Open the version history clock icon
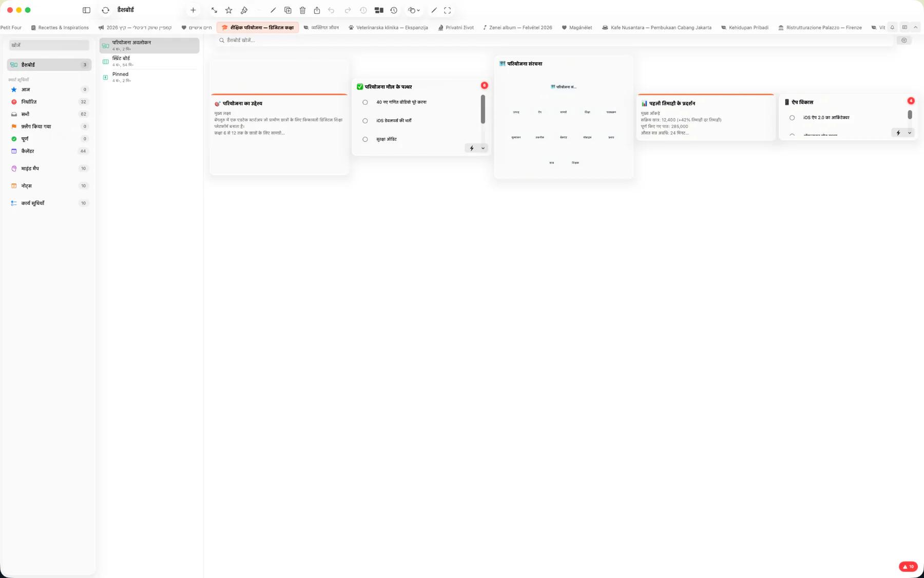Image resolution: width=924 pixels, height=578 pixels. [x=394, y=10]
